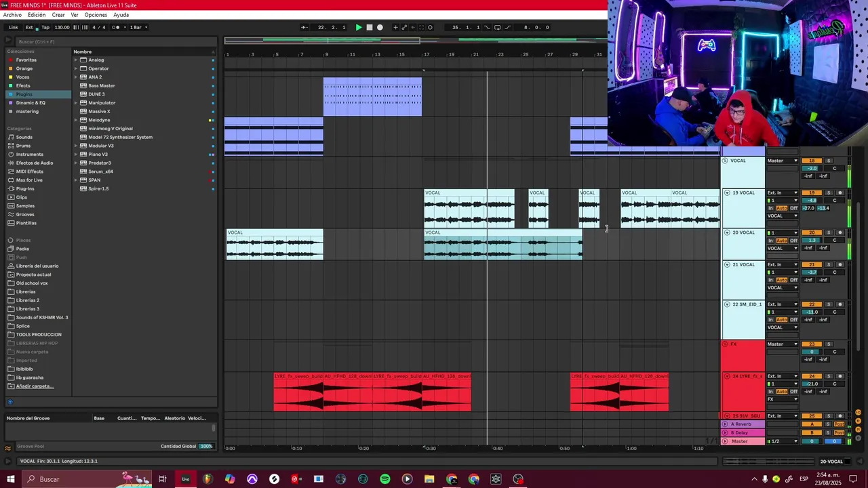868x488 pixels.
Task: Toggle the arrangement Loop switch
Action: 497,27
